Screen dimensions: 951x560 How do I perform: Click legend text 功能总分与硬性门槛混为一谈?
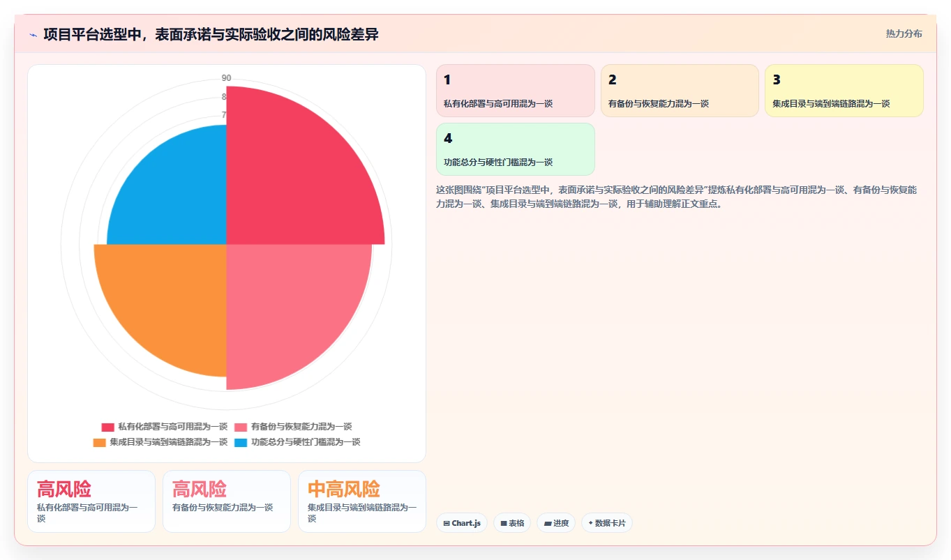tap(306, 442)
